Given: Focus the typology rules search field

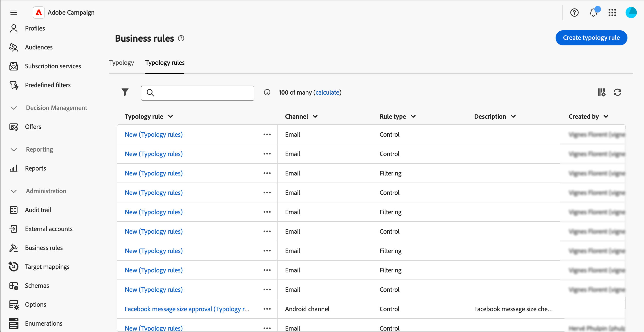Looking at the screenshot, I should coord(203,93).
